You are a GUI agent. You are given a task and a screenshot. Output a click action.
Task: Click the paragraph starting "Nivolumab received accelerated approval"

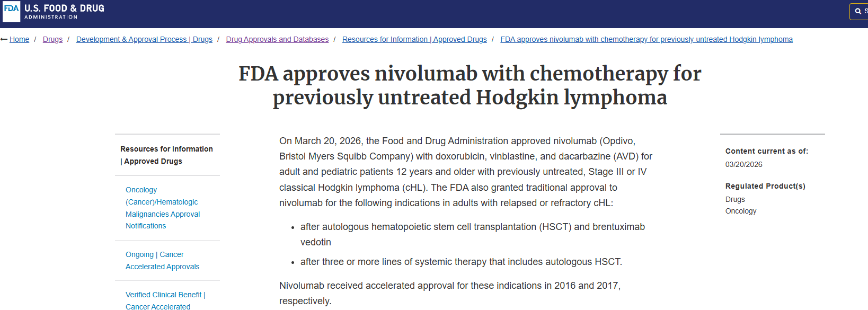(449, 293)
